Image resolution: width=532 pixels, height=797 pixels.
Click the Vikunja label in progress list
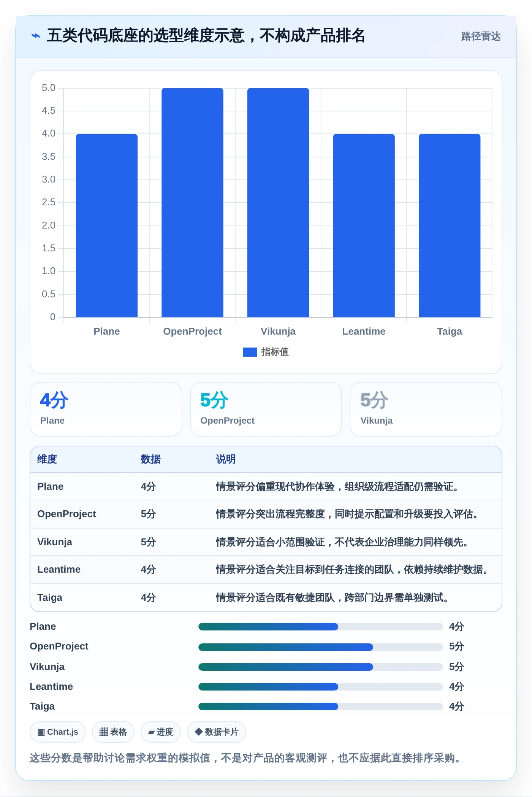pos(47,667)
